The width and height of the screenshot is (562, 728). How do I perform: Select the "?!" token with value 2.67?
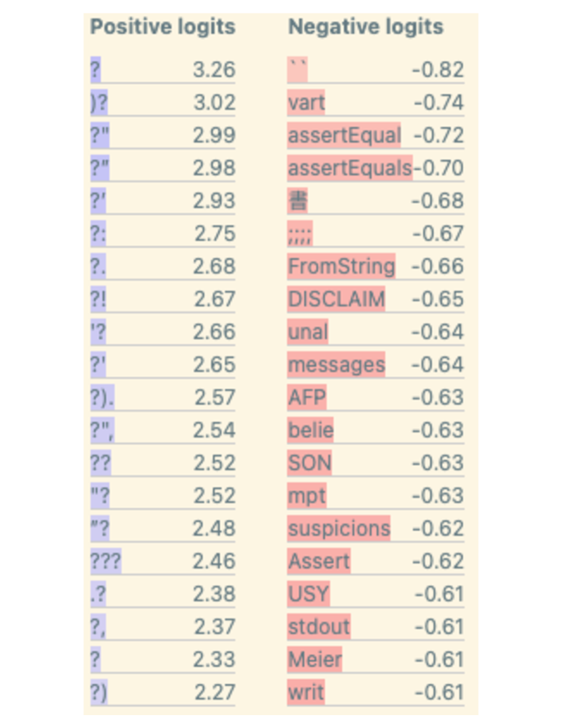(98, 299)
